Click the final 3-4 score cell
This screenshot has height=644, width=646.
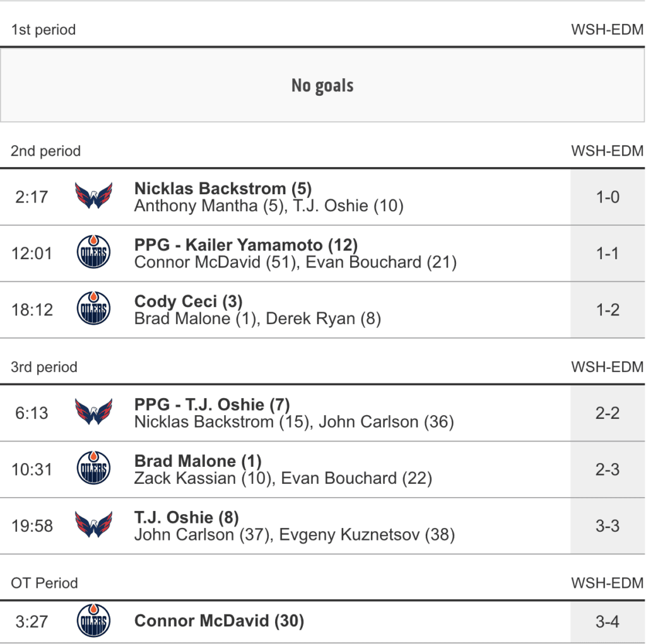608,621
